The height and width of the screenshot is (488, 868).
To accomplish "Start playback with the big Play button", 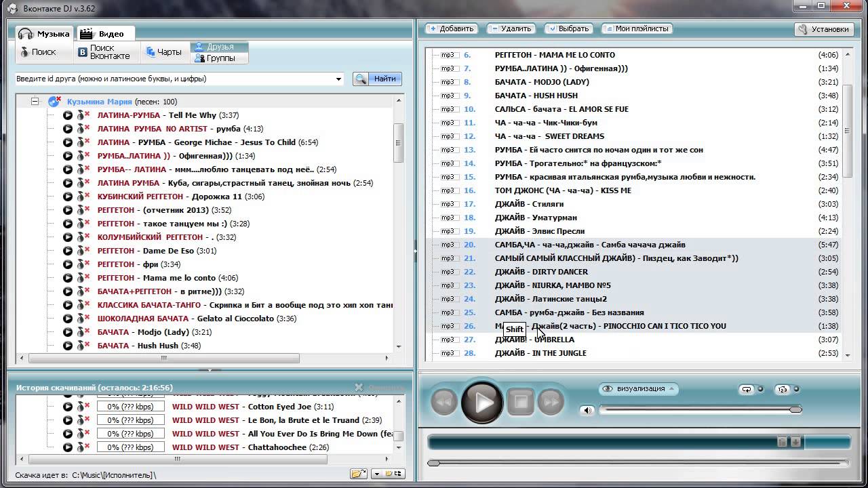I will [483, 403].
